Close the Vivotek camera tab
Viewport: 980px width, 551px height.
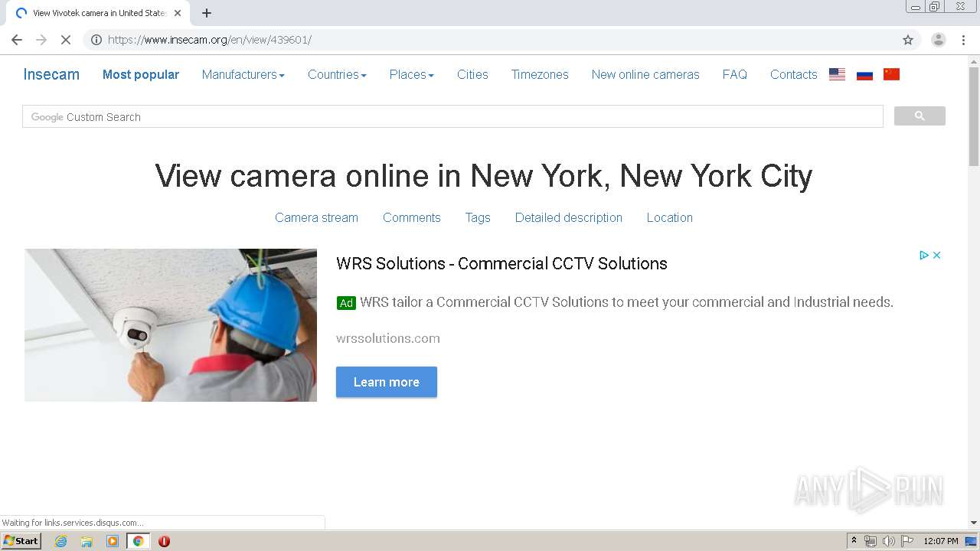pyautogui.click(x=178, y=13)
